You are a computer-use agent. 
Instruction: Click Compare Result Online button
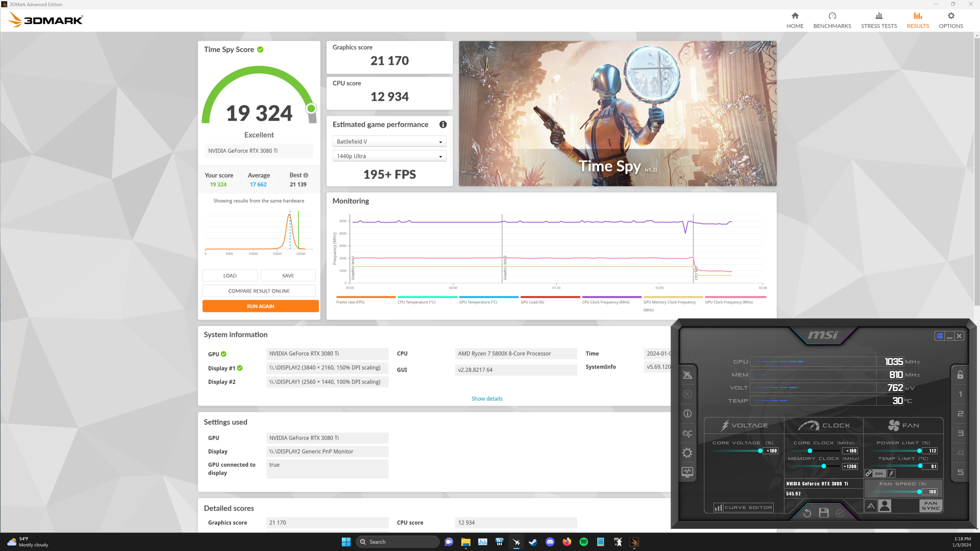pos(259,291)
